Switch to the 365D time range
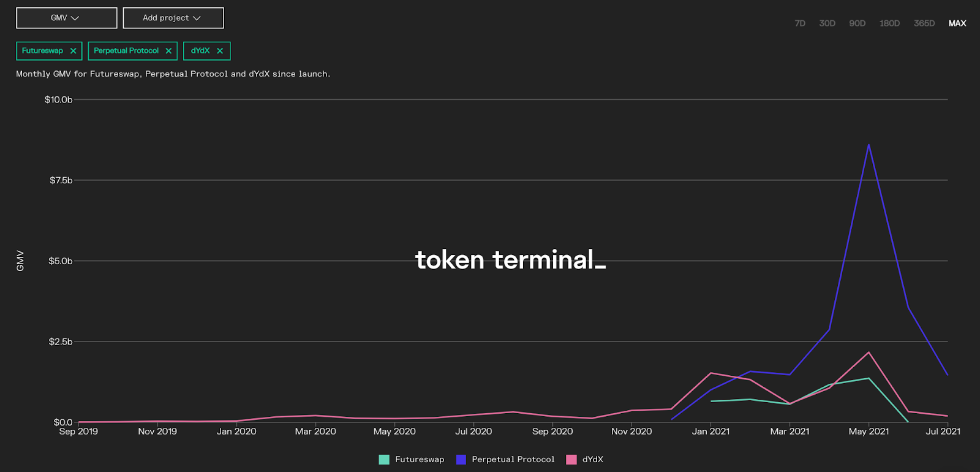980x472 pixels. tap(924, 23)
